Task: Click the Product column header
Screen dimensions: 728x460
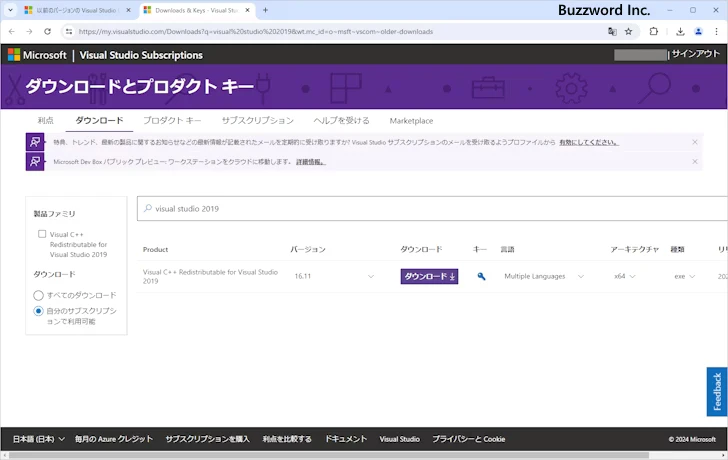Action: click(156, 249)
